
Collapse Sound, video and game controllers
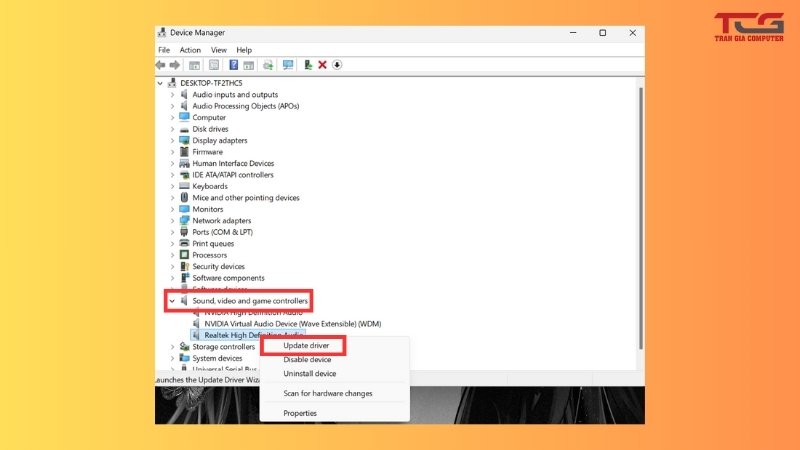pyautogui.click(x=172, y=301)
